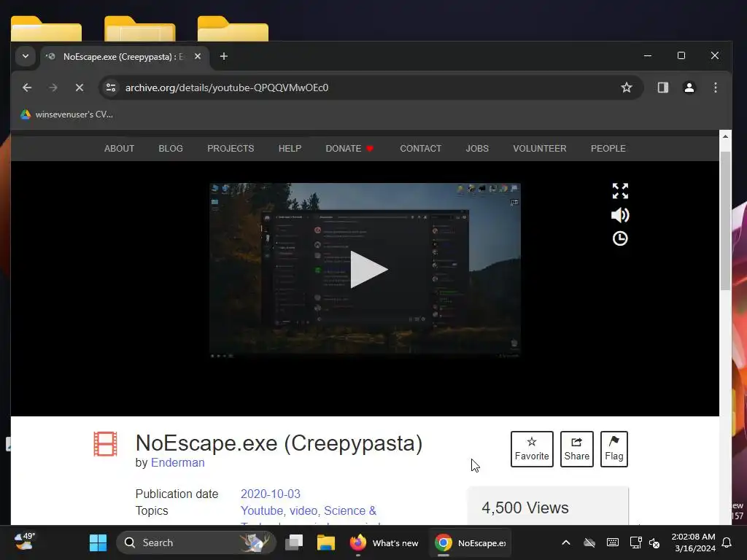The image size is (747, 560).
Task: Open the Enderman creator link
Action: tap(178, 462)
